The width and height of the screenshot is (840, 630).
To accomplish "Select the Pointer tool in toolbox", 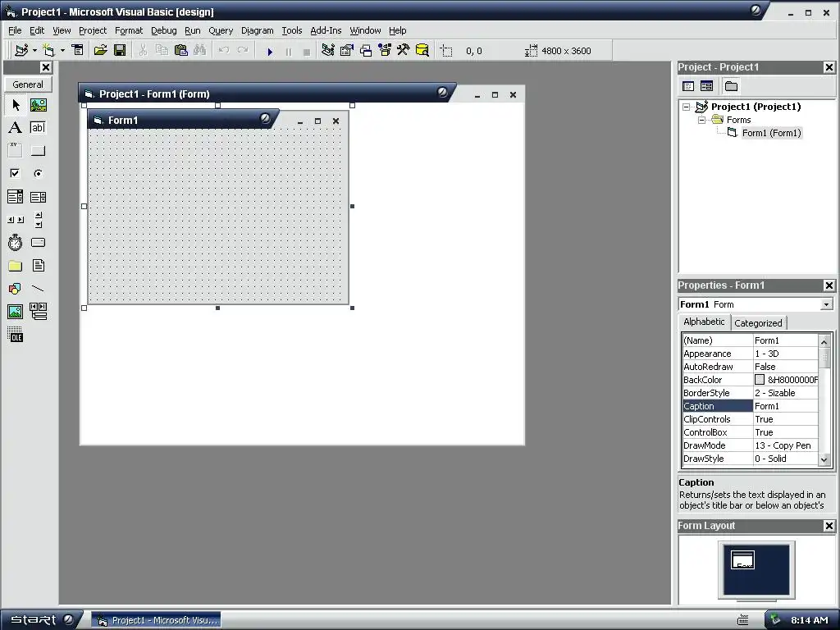I will click(x=16, y=104).
